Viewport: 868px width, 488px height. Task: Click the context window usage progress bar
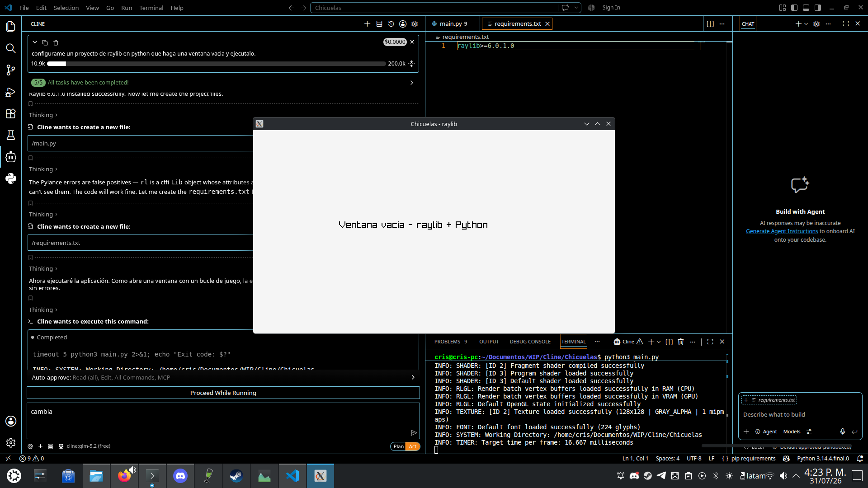click(x=216, y=64)
